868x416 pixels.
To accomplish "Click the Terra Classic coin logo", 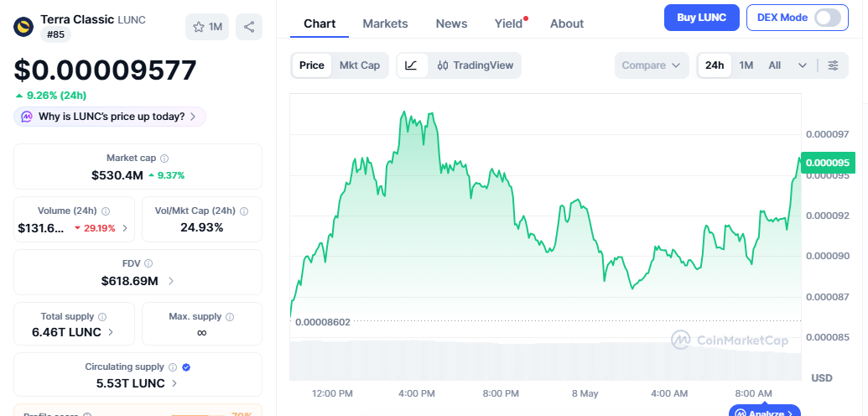I will (x=23, y=27).
